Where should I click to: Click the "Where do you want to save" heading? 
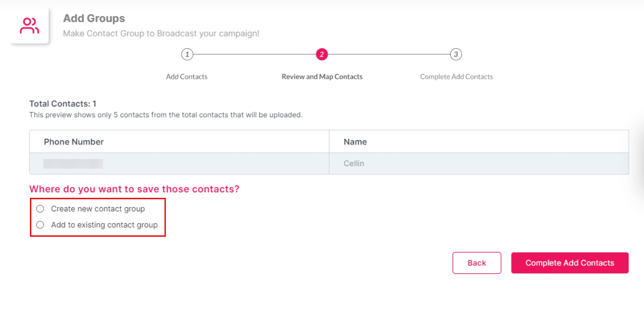point(134,189)
